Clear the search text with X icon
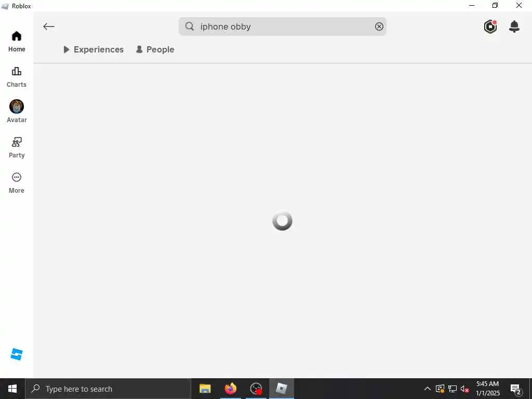The height and width of the screenshot is (399, 532). (379, 26)
